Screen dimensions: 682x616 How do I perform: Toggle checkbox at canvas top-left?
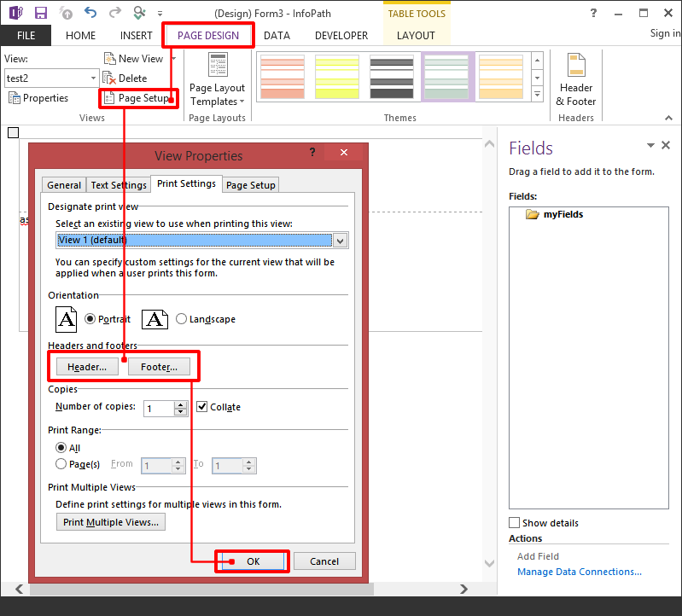(14, 132)
